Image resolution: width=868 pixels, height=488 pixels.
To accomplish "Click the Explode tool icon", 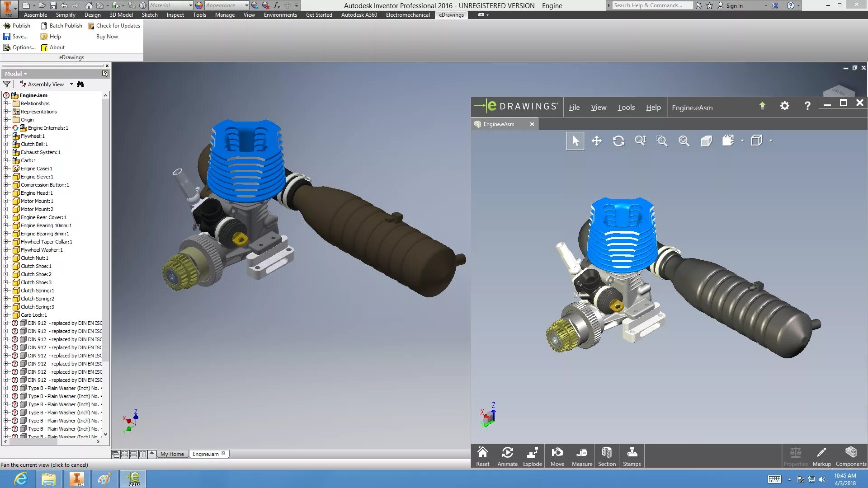I will (532, 456).
